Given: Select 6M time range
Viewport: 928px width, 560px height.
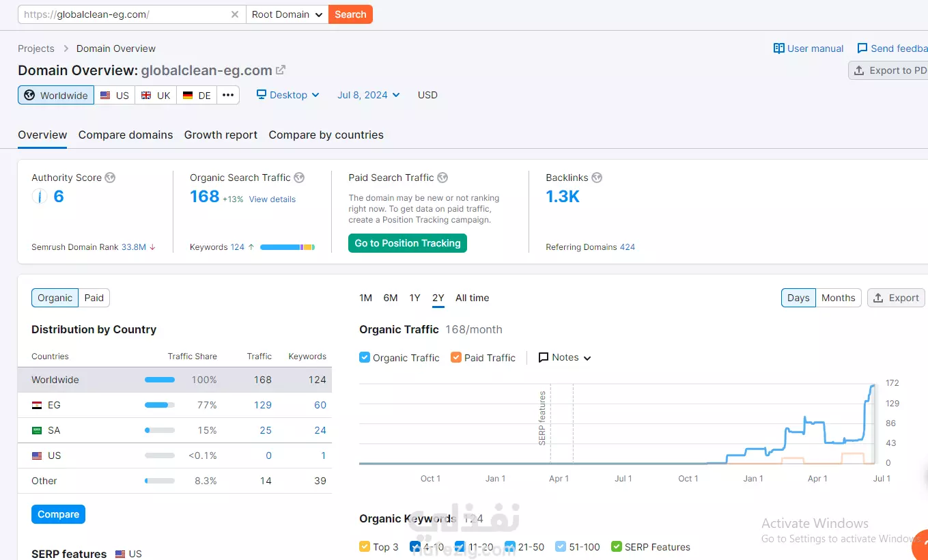Looking at the screenshot, I should coord(391,298).
